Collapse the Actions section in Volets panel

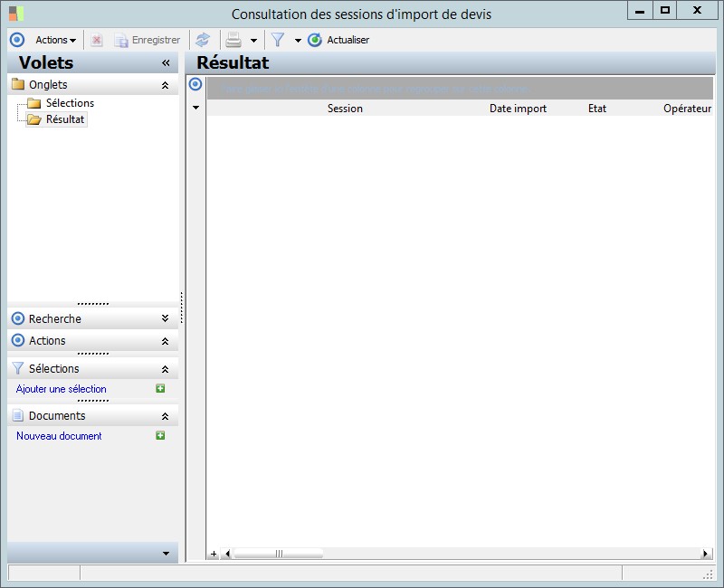tap(165, 341)
